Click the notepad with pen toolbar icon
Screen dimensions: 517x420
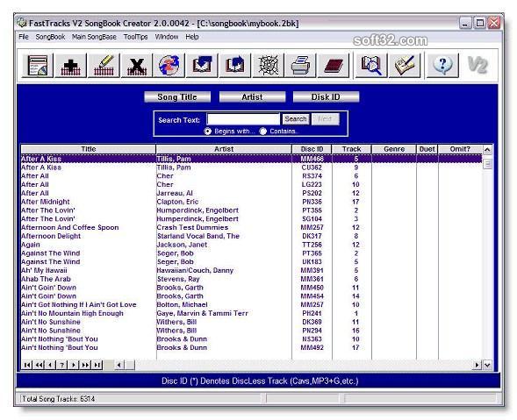point(405,65)
